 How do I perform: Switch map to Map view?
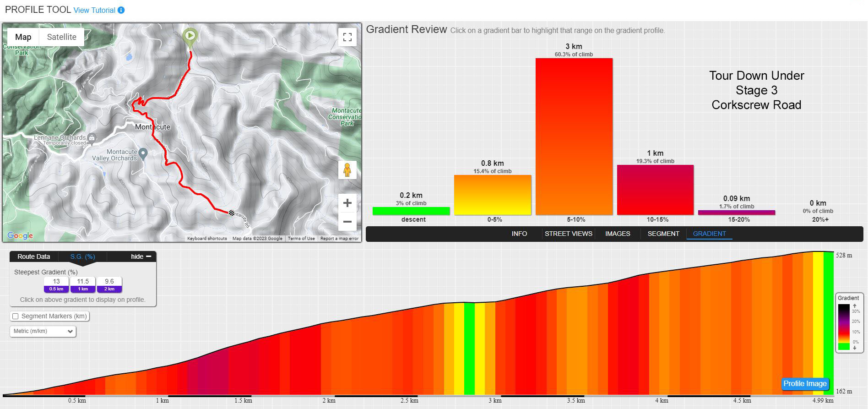(23, 37)
